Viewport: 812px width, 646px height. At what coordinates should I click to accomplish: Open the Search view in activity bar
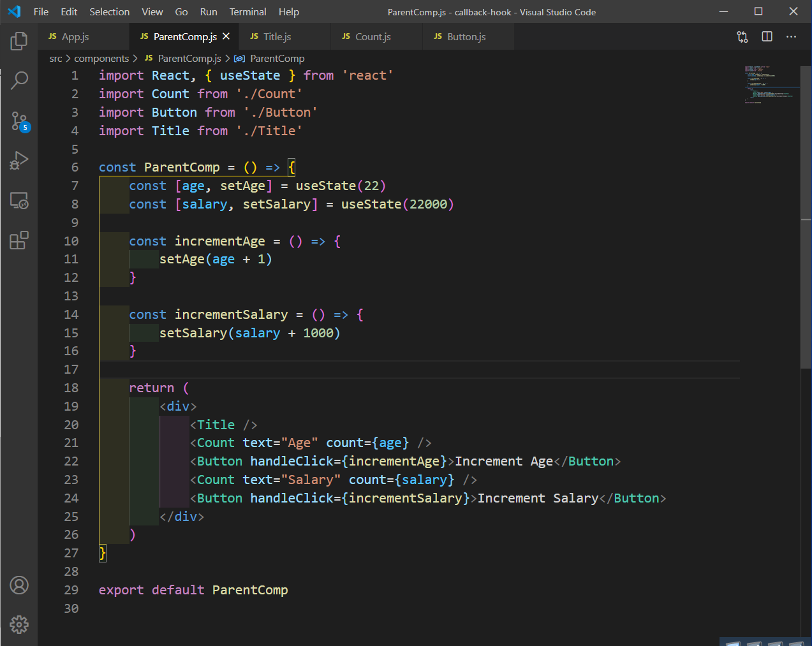pos(19,80)
